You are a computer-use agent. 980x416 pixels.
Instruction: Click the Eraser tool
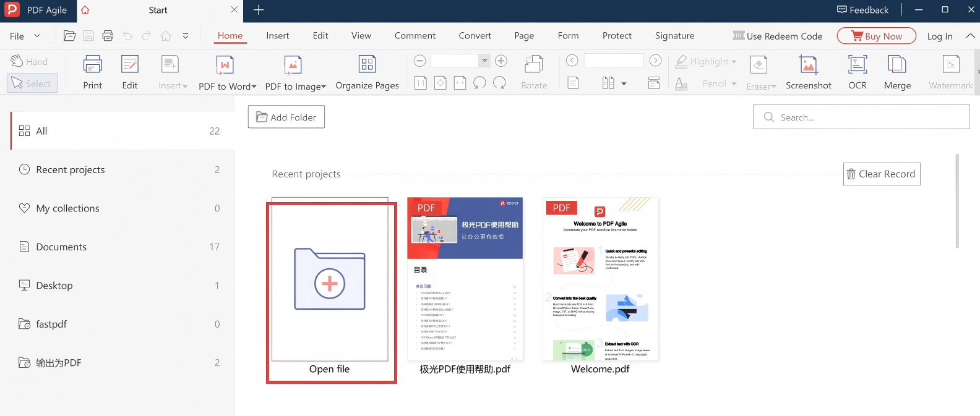click(x=761, y=73)
